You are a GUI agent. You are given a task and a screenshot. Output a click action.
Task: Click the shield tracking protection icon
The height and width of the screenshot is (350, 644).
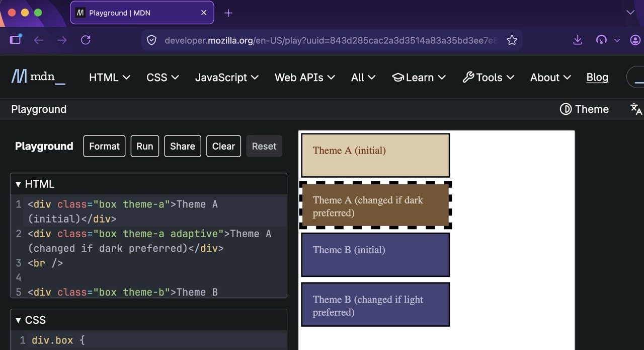pyautogui.click(x=151, y=40)
